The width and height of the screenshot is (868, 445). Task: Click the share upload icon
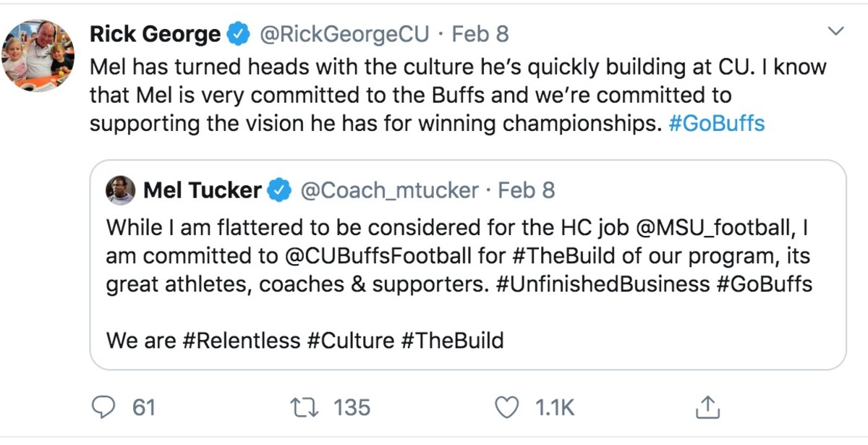(705, 408)
